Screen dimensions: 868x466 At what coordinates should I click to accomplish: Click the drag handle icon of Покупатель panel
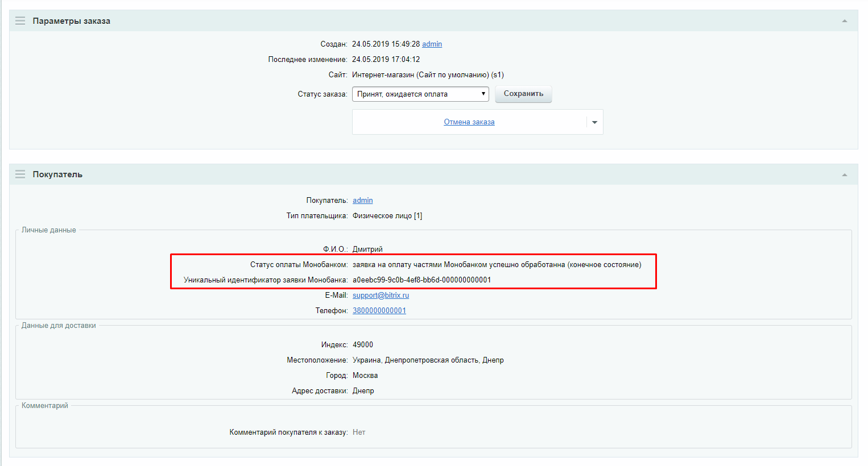pos(20,174)
